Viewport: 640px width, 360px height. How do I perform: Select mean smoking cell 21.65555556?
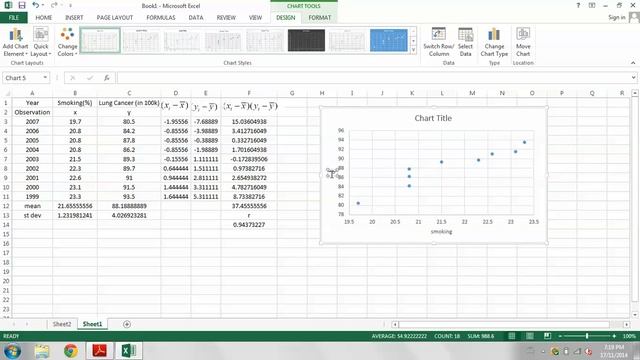[x=75, y=206]
